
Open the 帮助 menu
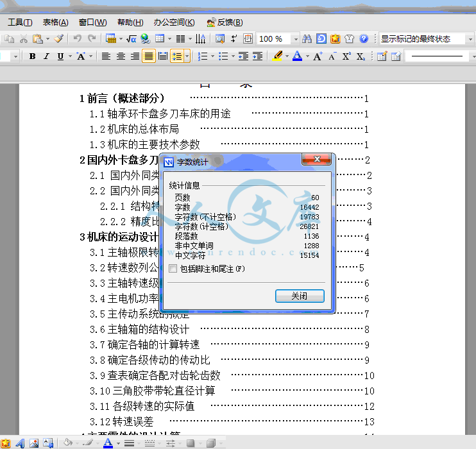point(130,22)
